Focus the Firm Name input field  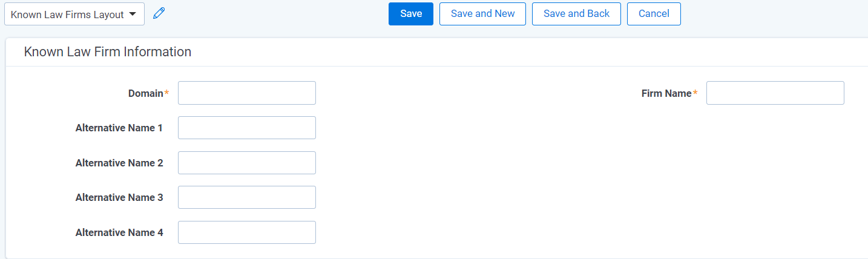(x=775, y=93)
